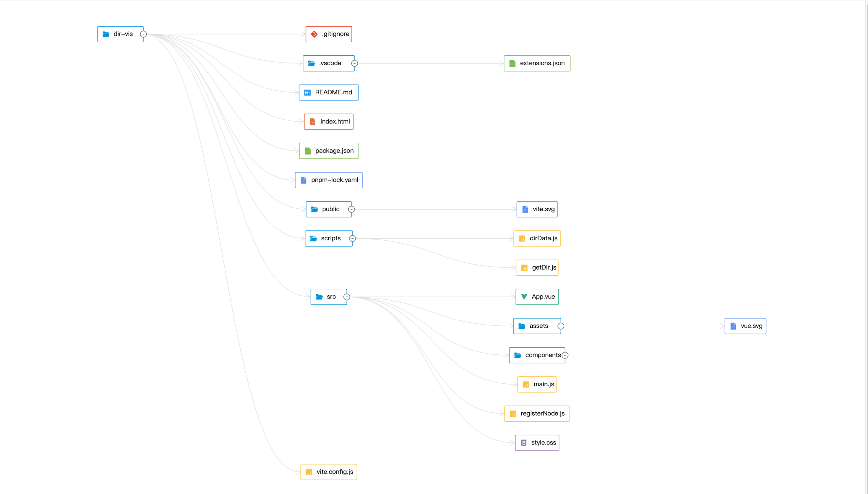Screen dimensions: 868x494
Task: Collapse the dir-vis root node
Action: click(x=144, y=34)
